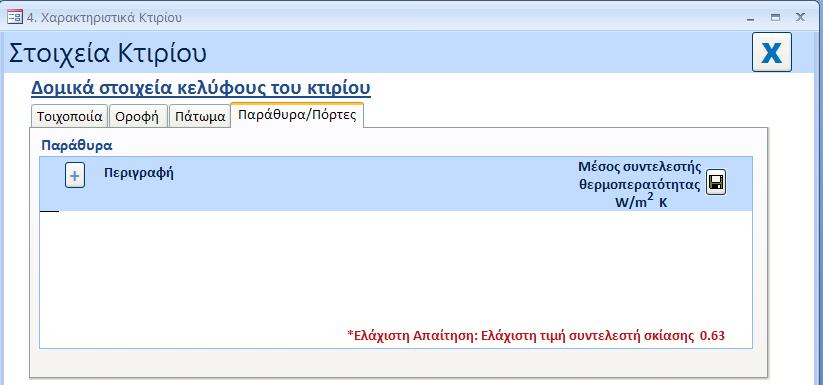The height and width of the screenshot is (385, 823).
Task: Switch to the Πάτωμα tab
Action: click(200, 116)
